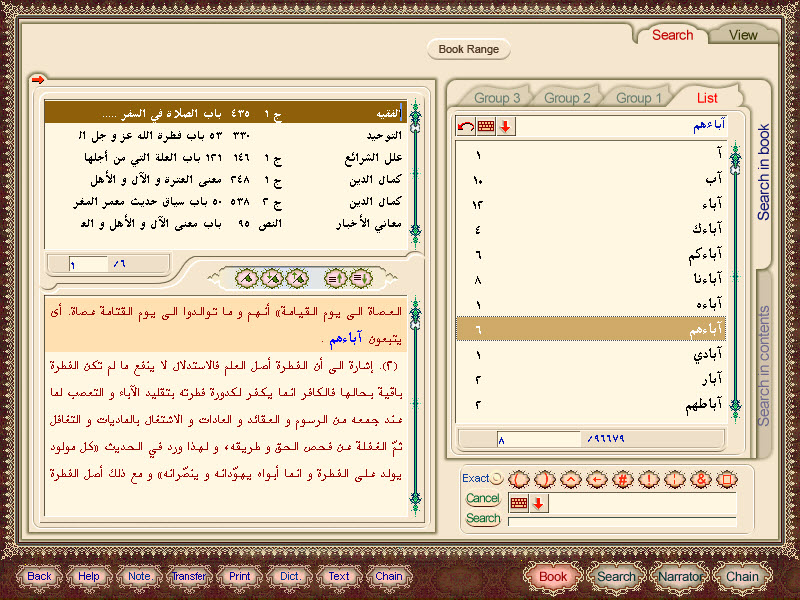Switch to the top Search tab
800x600 pixels.
672,35
